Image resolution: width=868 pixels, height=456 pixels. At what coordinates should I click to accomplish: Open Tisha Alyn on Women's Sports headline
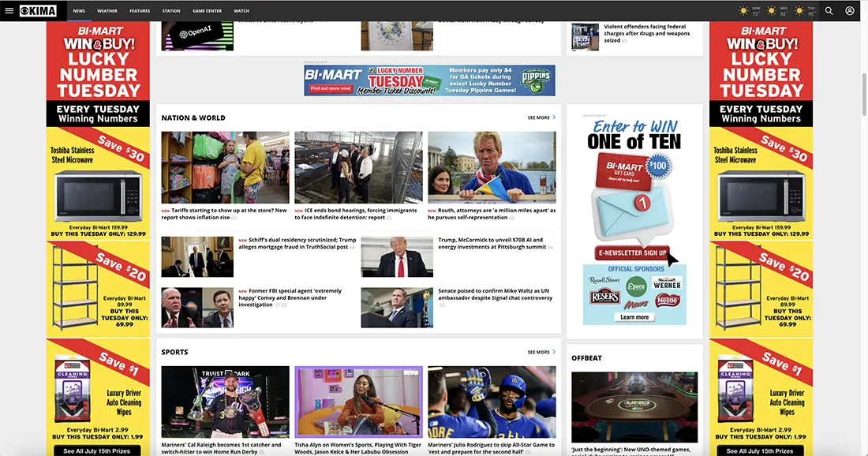357,447
